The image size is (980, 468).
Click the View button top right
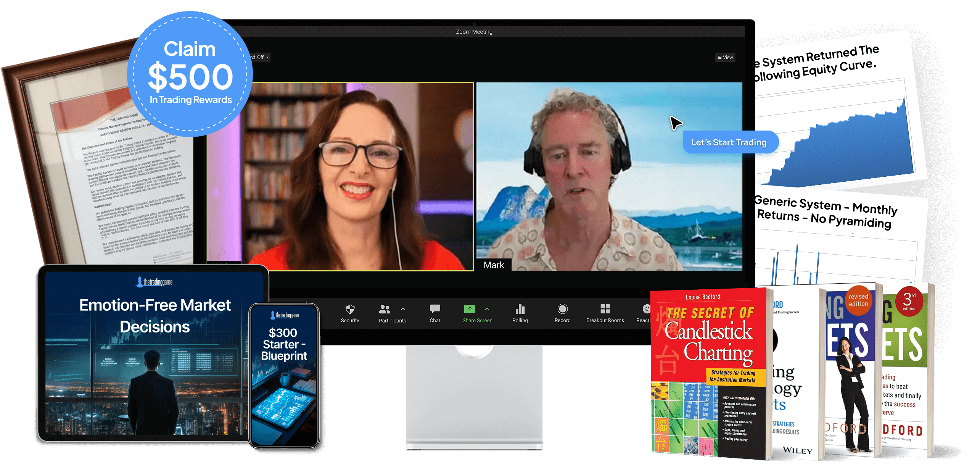click(725, 57)
